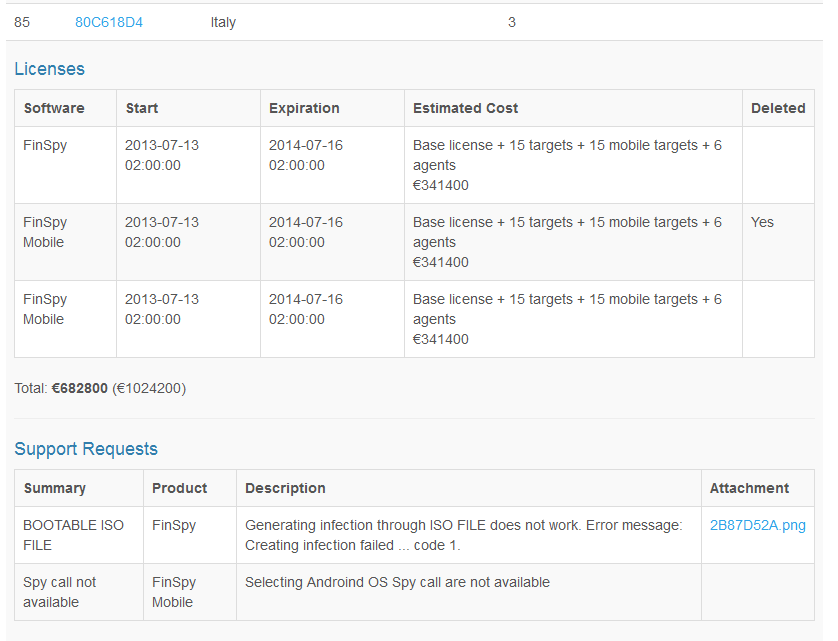Viewport: 838px width, 641px height.
Task: Click the Licenses section heading
Action: (x=49, y=69)
